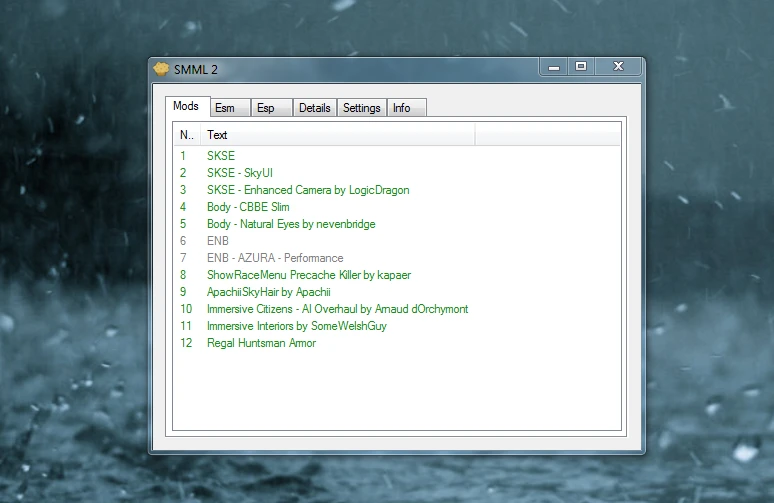Switch to the Esm tab
Screen dimensions: 774x503
(225, 108)
